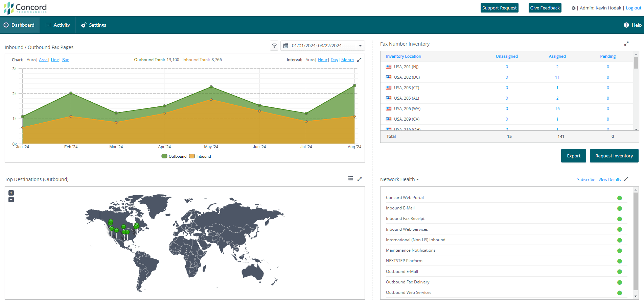Viewport: 644px width, 303px height.
Task: Set chart interval to Hour
Action: (x=323, y=60)
